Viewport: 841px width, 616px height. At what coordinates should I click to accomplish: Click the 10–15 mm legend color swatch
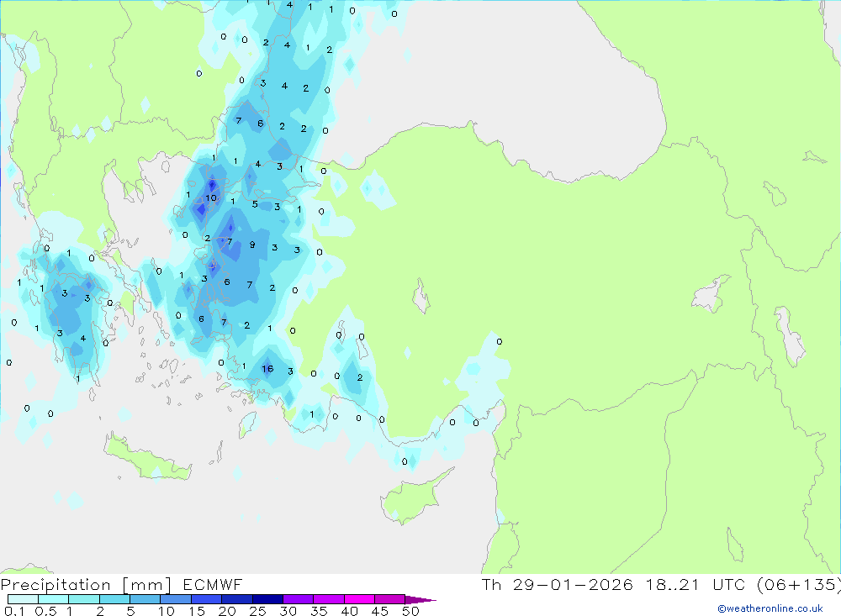coord(176,599)
